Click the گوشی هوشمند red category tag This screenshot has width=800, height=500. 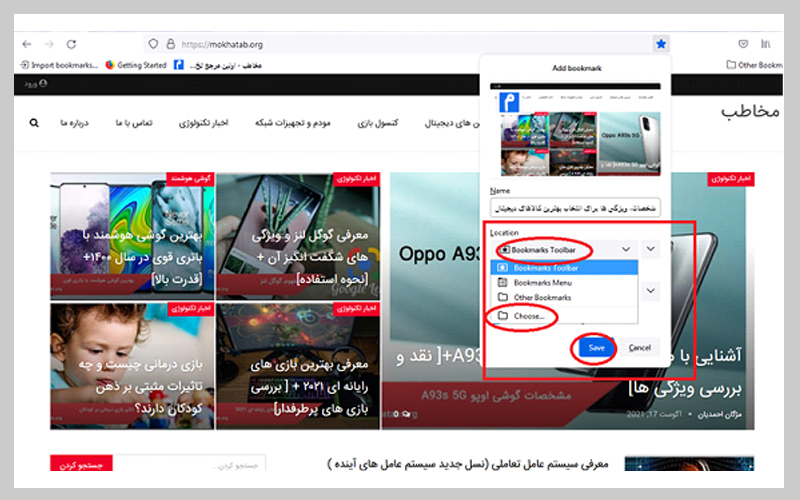click(x=190, y=179)
